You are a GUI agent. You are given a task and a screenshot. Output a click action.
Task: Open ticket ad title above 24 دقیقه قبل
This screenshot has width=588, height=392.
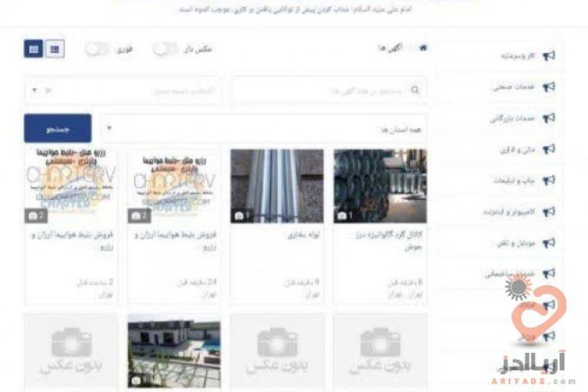tap(175, 241)
